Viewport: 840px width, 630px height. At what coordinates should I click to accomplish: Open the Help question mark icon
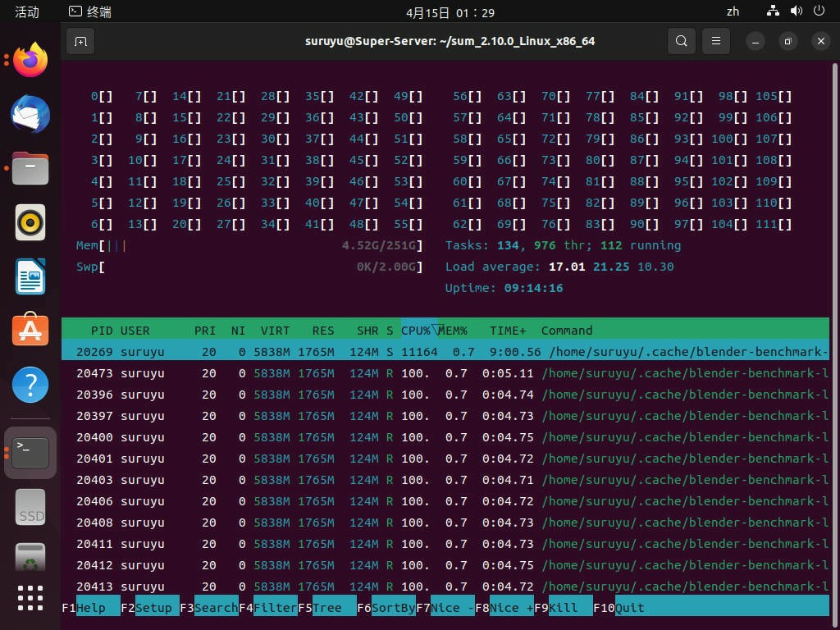[30, 384]
